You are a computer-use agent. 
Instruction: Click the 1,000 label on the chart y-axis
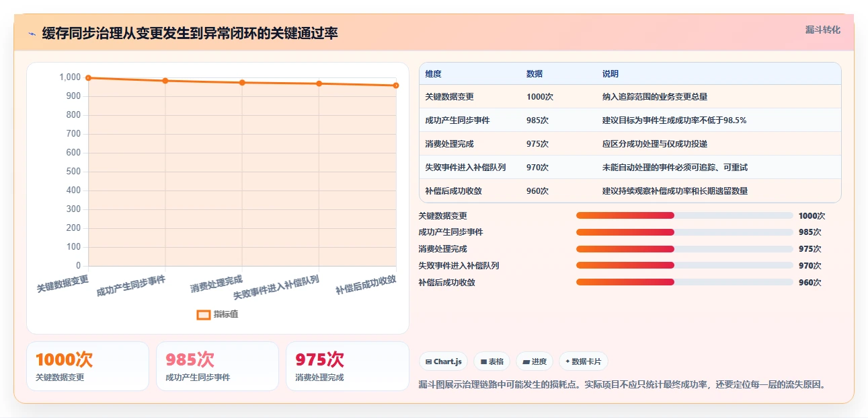(69, 77)
